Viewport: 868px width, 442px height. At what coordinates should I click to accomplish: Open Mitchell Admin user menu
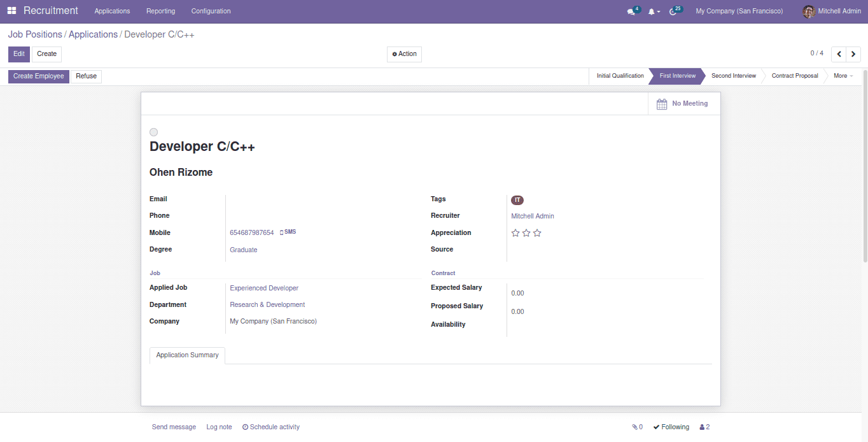(x=832, y=11)
